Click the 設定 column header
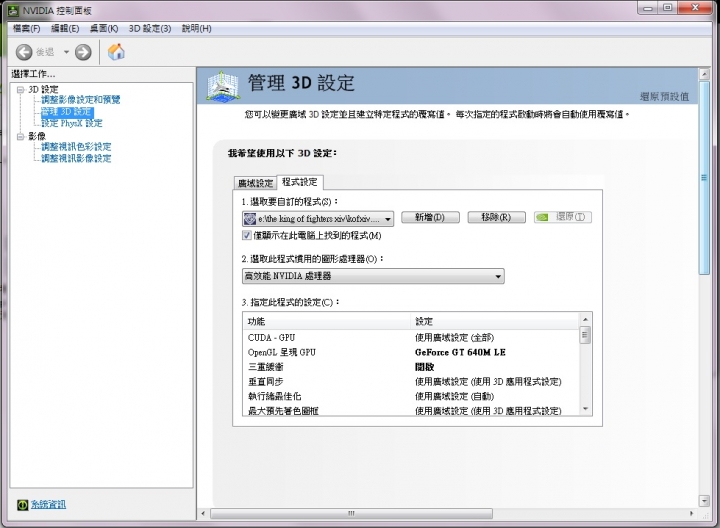The height and width of the screenshot is (528, 720). click(495, 321)
